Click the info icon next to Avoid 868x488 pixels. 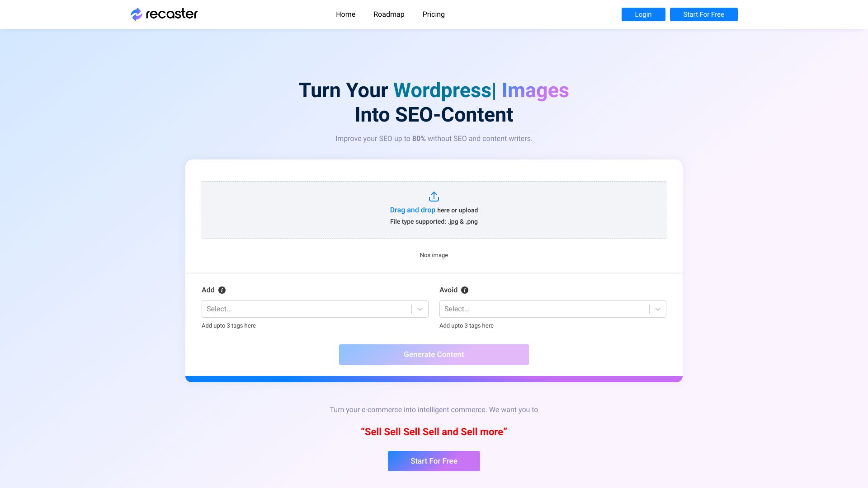tap(465, 290)
